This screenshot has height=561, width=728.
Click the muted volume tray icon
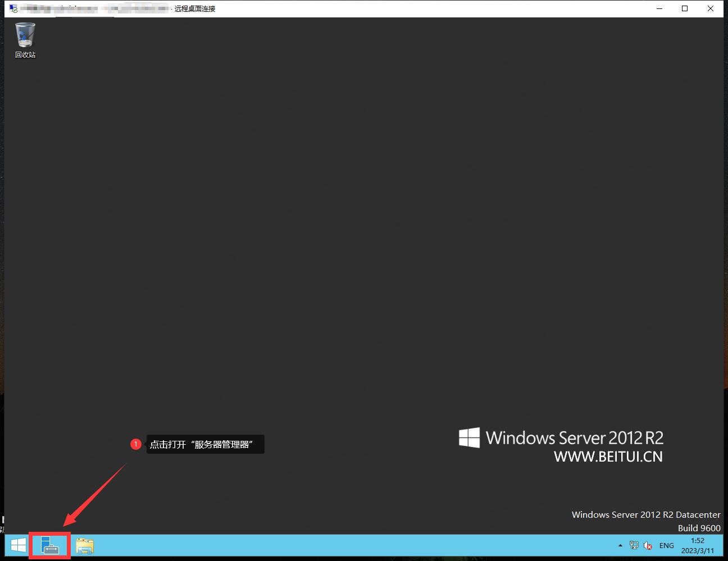coord(648,545)
